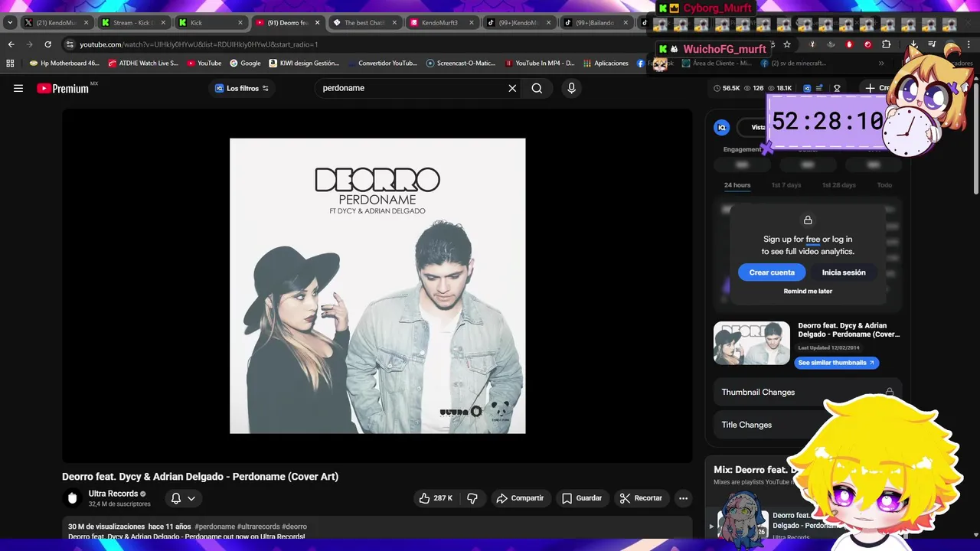
Task: Open the red hand extension icon
Action: pos(849,44)
